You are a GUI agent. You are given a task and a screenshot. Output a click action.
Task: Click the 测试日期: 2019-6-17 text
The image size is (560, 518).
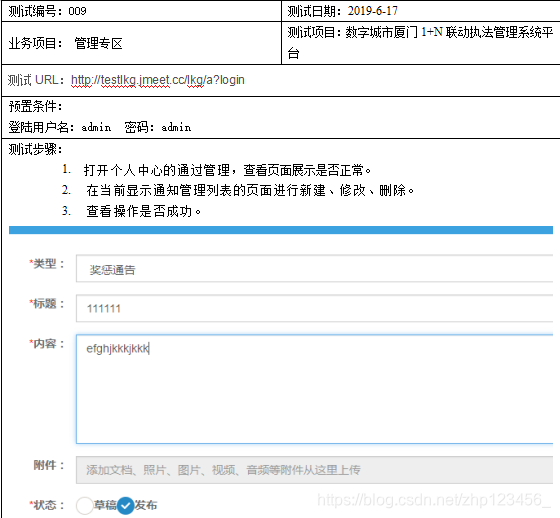(x=342, y=11)
